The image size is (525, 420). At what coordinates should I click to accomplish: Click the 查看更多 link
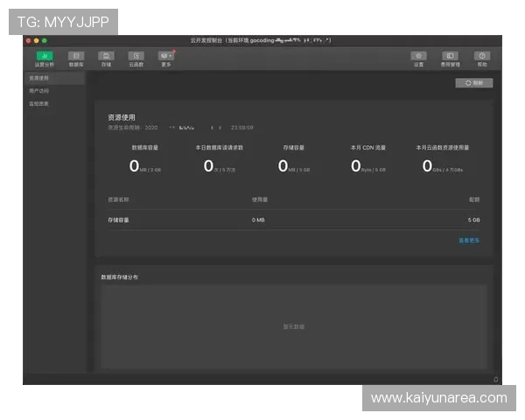click(x=469, y=240)
